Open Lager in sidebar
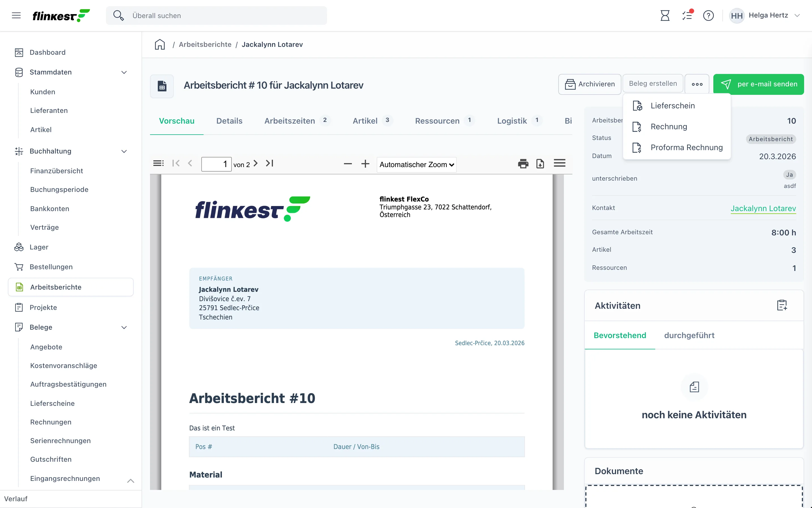This screenshot has width=812, height=508. pos(39,247)
